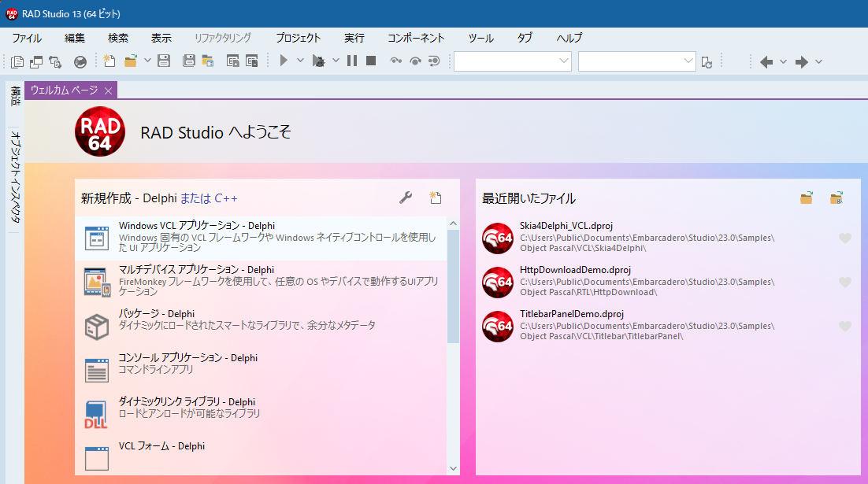Click the Toggle Form/Unit icon

coord(55,61)
